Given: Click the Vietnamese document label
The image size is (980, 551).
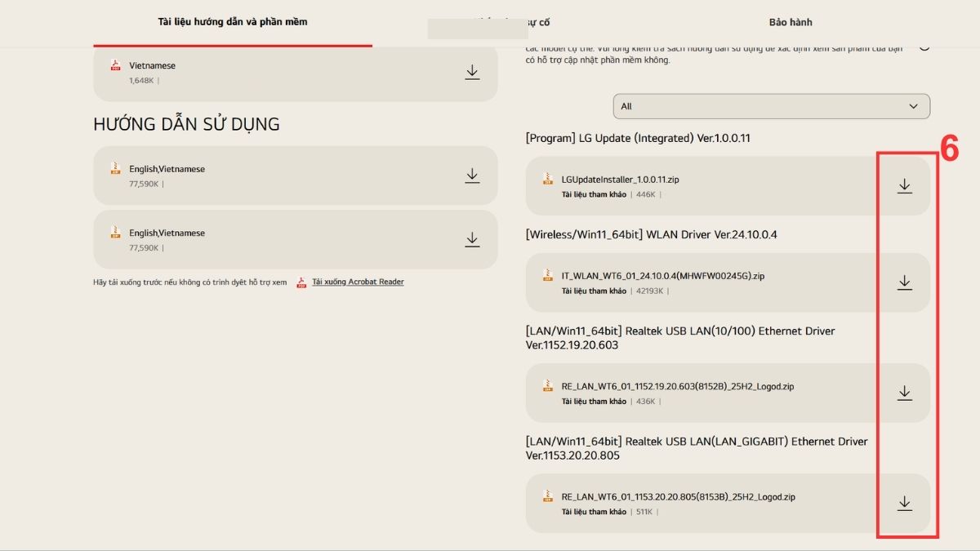Looking at the screenshot, I should [x=152, y=65].
